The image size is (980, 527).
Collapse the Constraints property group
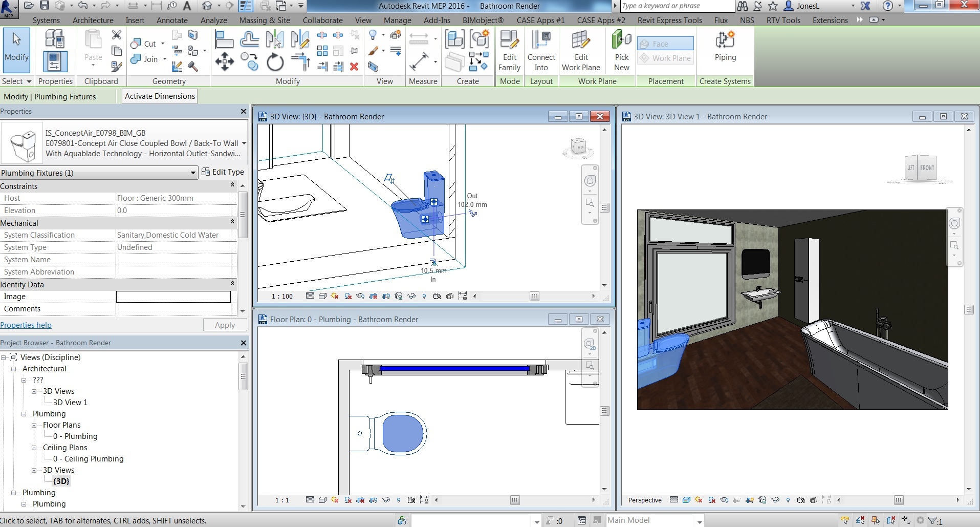pos(232,185)
